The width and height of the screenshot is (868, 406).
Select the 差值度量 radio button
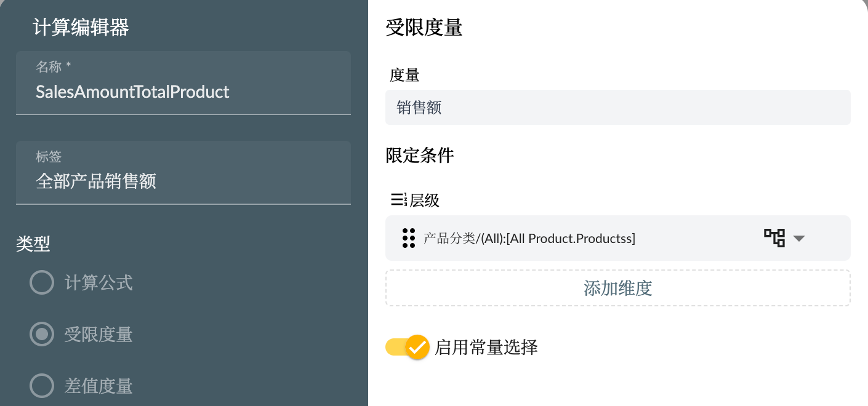coord(41,386)
